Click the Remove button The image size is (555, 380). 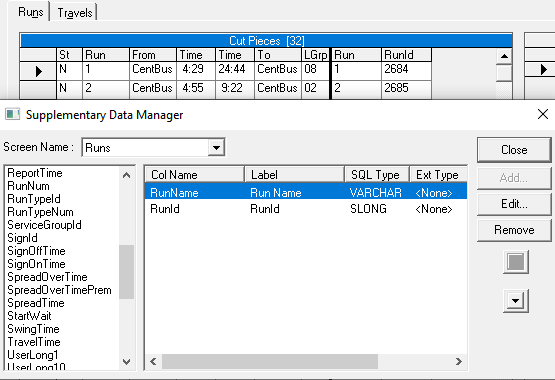pyautogui.click(x=514, y=230)
